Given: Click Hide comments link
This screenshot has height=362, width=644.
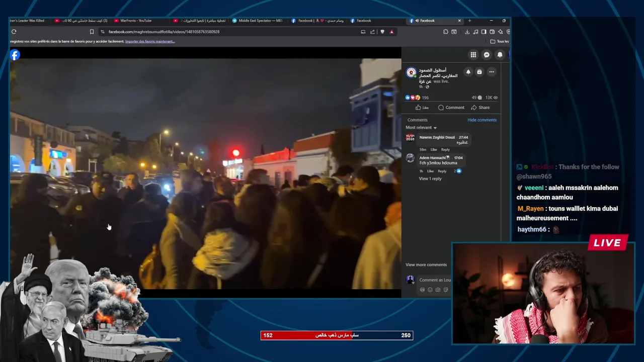Looking at the screenshot, I should [482, 120].
